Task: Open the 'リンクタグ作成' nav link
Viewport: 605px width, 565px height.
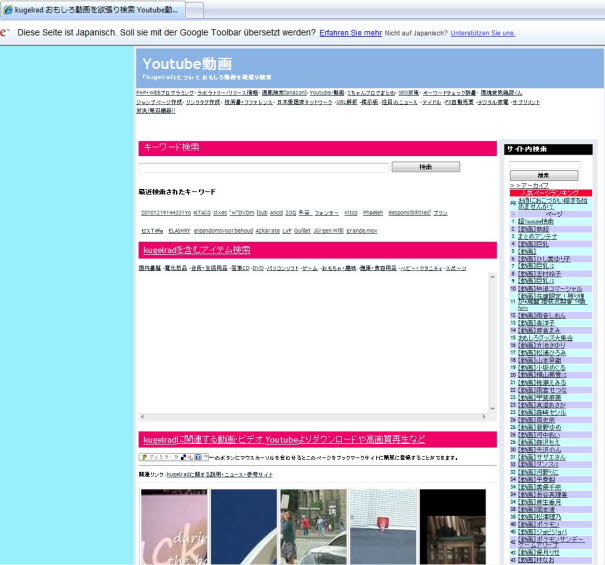Action: pos(203,102)
